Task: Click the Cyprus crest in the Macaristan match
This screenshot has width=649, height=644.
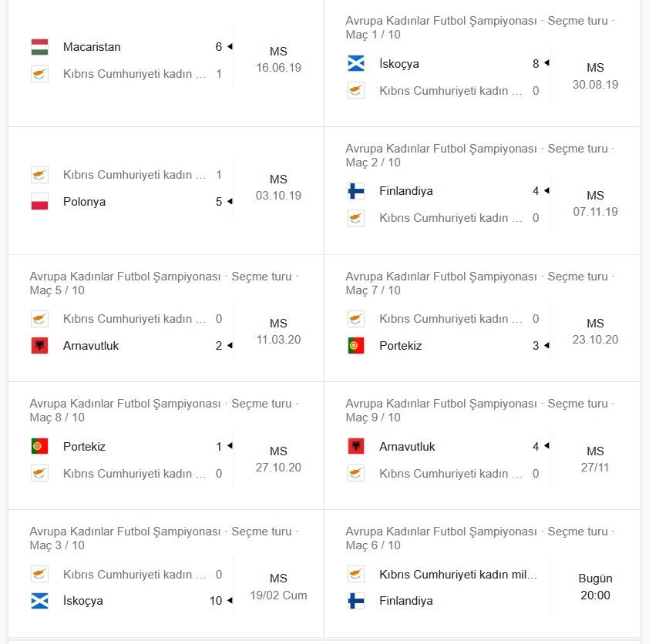Action: click(x=40, y=74)
